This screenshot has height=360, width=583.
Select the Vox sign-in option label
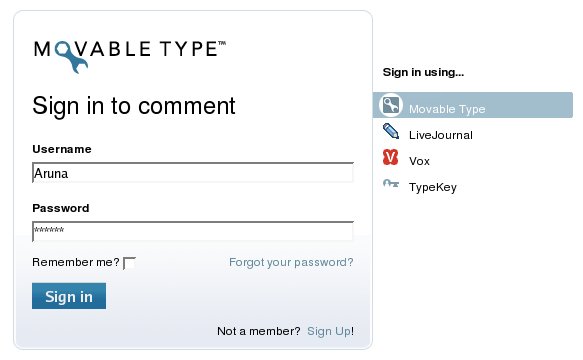(419, 161)
